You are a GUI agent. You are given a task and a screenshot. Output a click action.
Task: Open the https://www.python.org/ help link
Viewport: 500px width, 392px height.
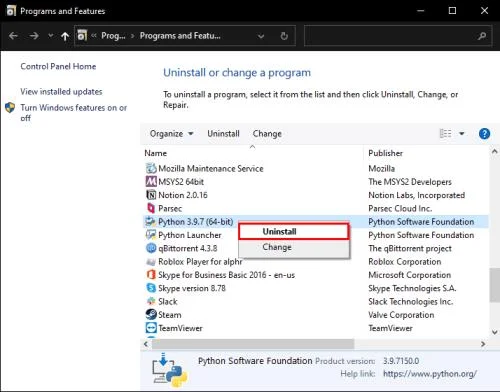tap(430, 374)
